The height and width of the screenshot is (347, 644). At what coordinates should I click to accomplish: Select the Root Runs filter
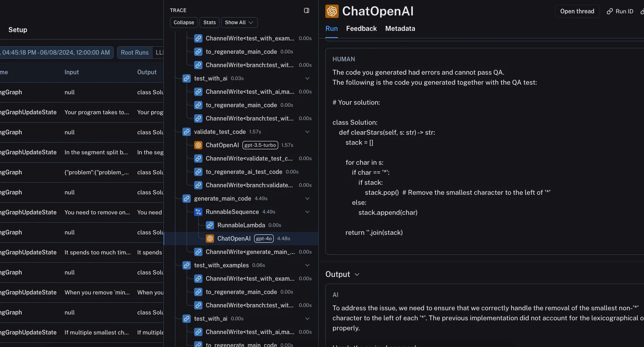point(135,53)
